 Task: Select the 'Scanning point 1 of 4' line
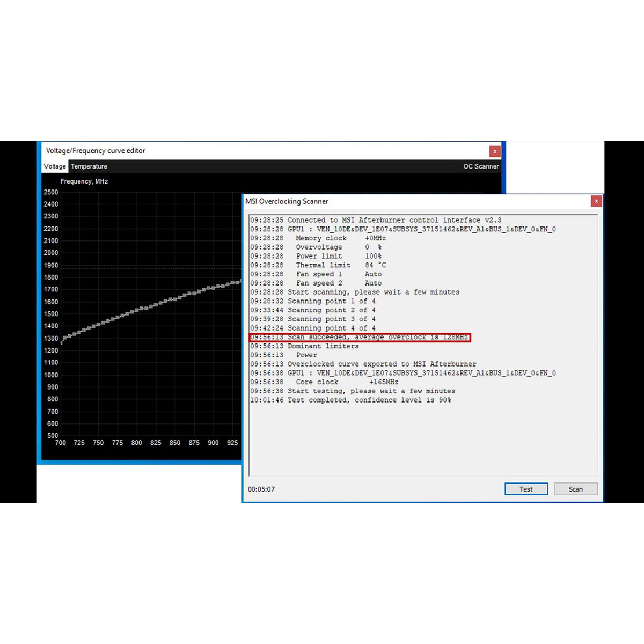coord(313,301)
